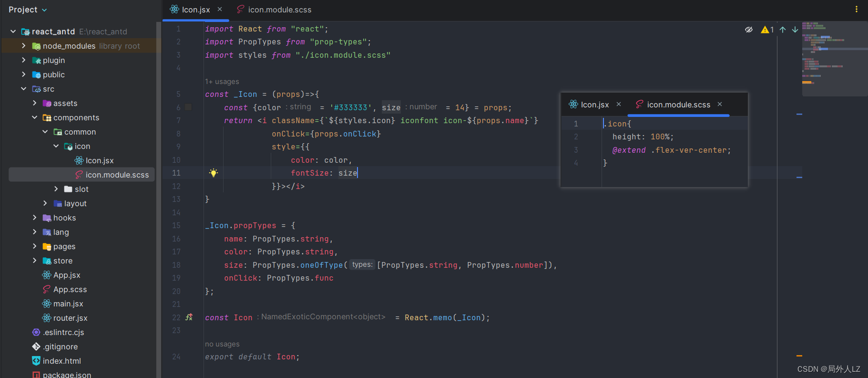The height and width of the screenshot is (378, 868).
Task: Click the public folder icon
Action: pyautogui.click(x=36, y=75)
